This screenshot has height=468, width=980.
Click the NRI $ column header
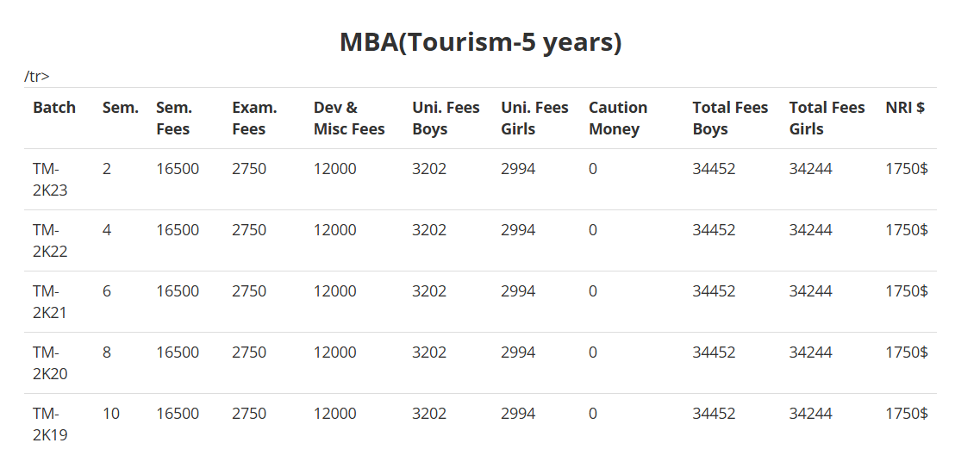coord(905,108)
